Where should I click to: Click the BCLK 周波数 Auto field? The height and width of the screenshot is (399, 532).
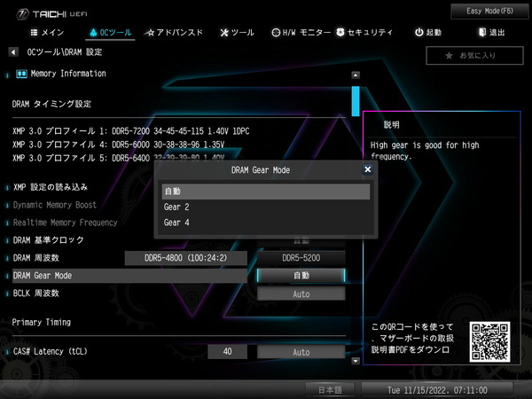[x=301, y=293]
